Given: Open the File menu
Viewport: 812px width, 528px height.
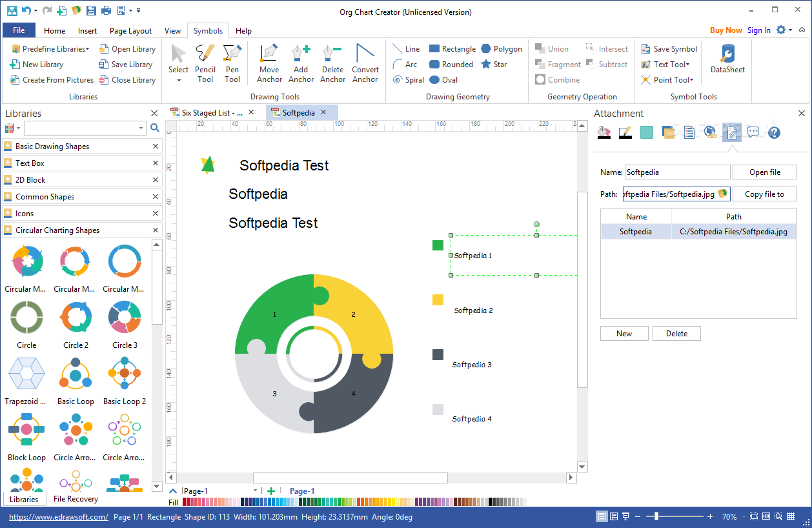Looking at the screenshot, I should tap(19, 30).
